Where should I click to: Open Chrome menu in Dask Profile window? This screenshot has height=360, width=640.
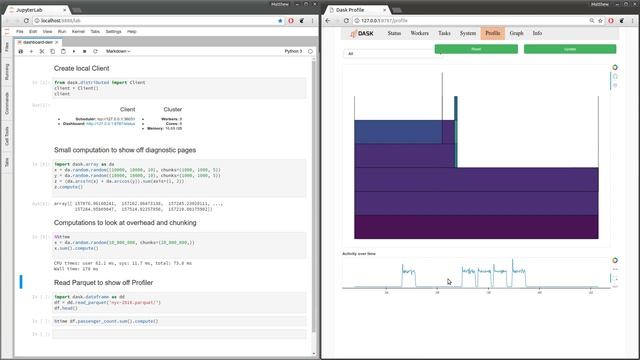pos(633,20)
